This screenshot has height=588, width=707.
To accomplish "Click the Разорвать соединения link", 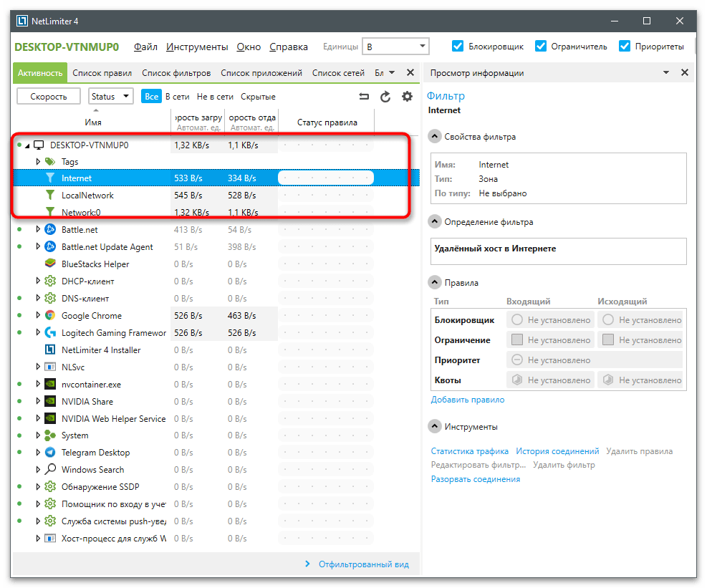I will click(x=475, y=479).
